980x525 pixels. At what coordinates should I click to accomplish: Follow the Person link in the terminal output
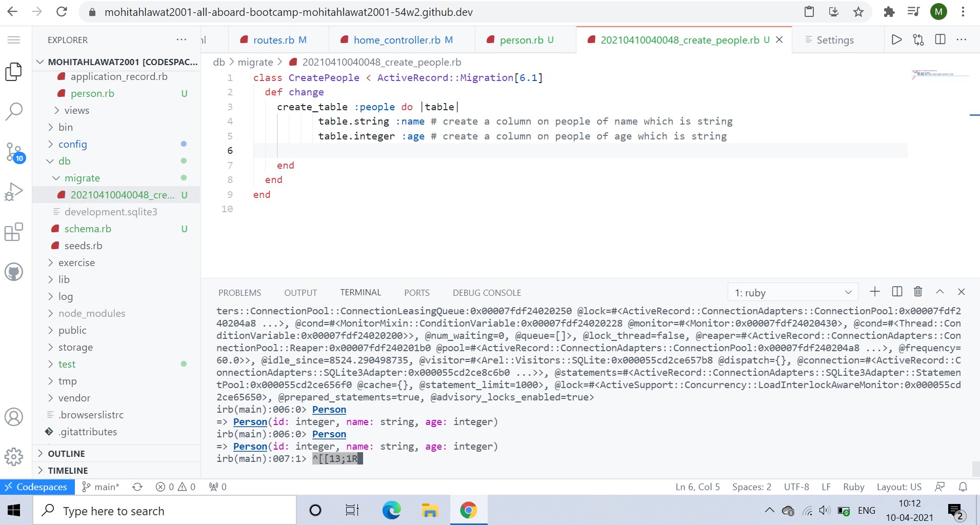tap(329, 410)
